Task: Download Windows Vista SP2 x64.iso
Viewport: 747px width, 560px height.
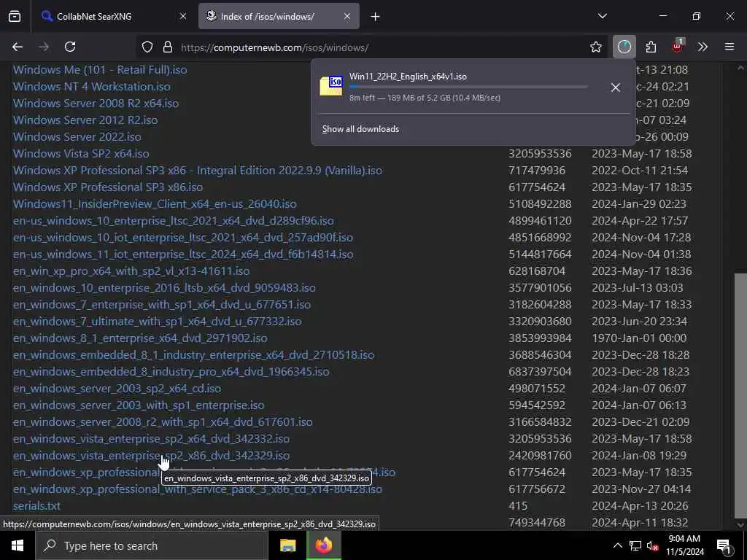Action: 81,153
